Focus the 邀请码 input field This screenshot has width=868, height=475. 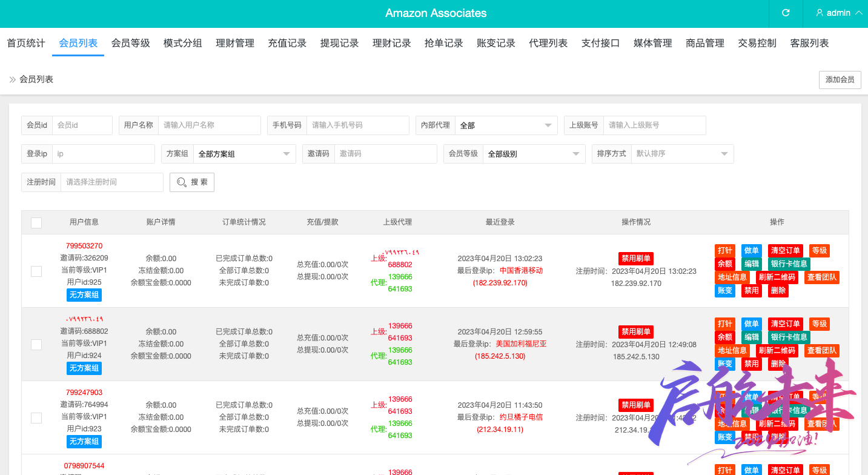coord(386,154)
